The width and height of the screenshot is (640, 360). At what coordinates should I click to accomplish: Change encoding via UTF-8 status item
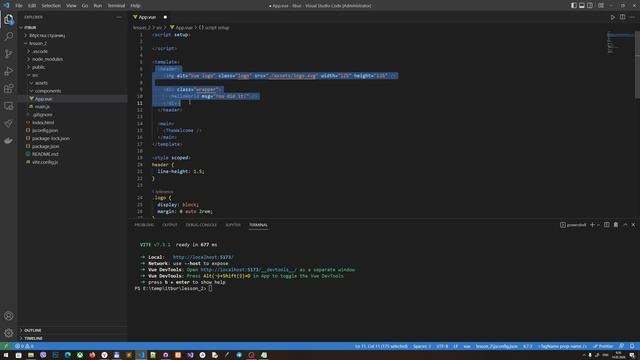point(442,346)
